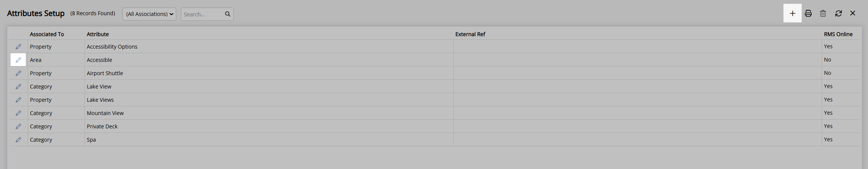Viewport: 868px width, 169px height.
Task: Sort by External Ref column header
Action: (470, 34)
